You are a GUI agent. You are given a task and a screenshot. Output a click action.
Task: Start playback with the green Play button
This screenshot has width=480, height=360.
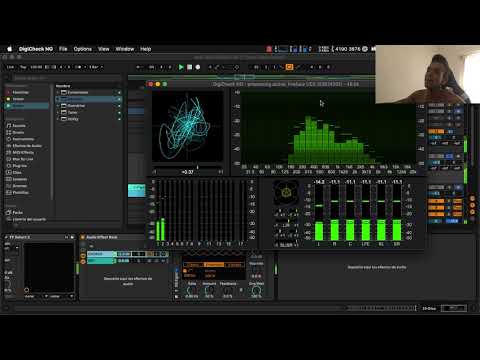(x=181, y=67)
